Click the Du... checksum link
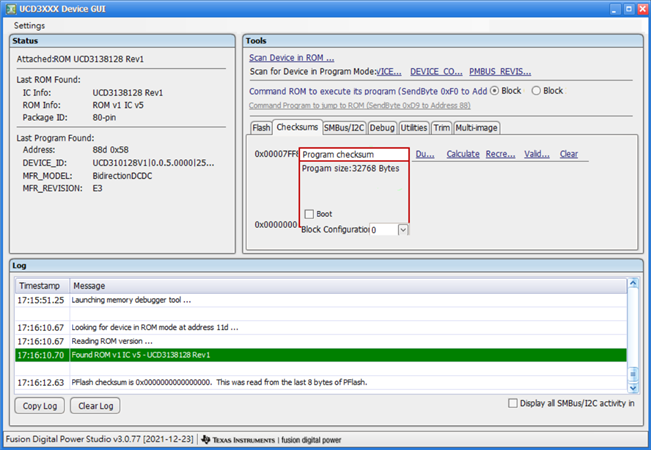Screen dimensions: 651x450 pos(425,154)
